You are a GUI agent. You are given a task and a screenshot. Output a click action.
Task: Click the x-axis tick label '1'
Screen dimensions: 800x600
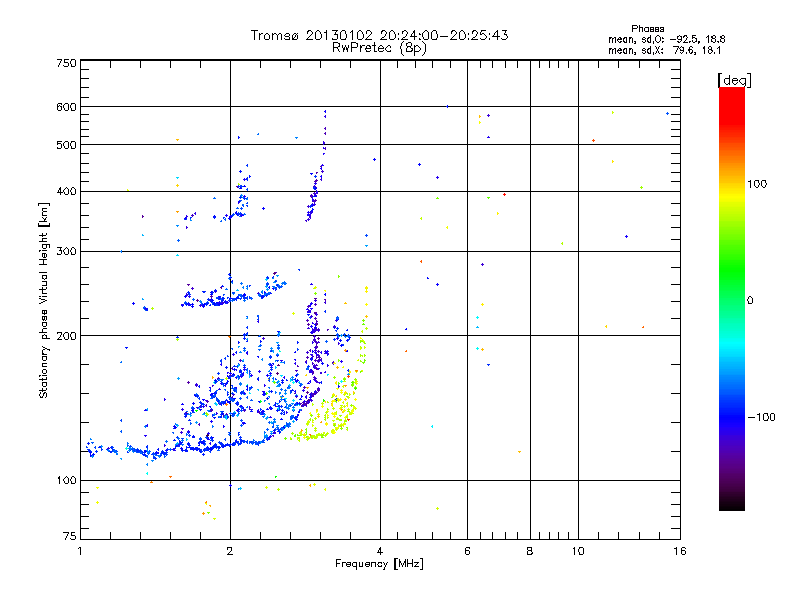pos(80,551)
